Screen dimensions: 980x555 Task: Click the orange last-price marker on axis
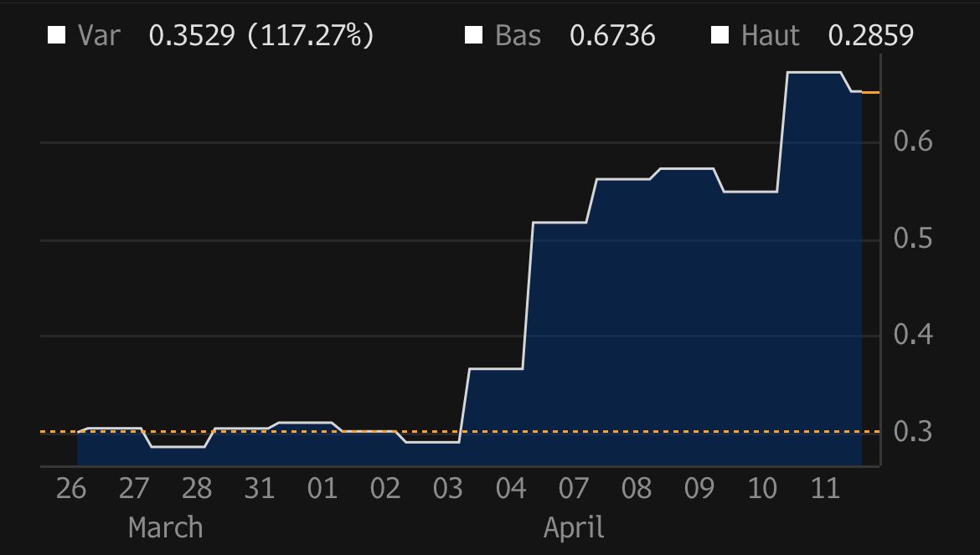871,92
